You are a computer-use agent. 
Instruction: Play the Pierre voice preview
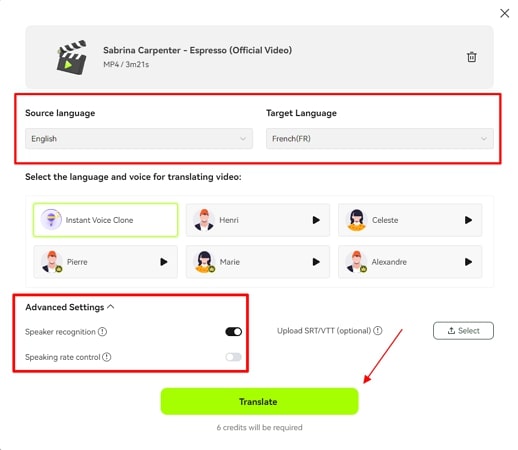pyautogui.click(x=164, y=262)
